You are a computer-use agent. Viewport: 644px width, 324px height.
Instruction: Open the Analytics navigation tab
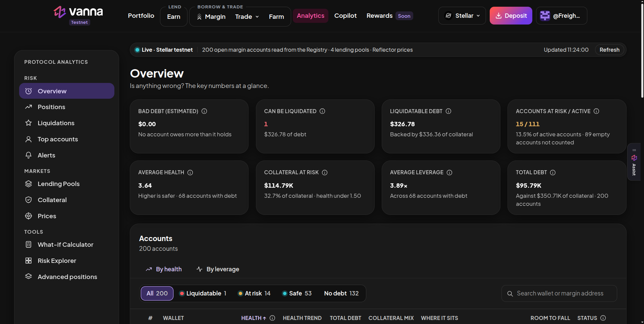[x=311, y=16]
